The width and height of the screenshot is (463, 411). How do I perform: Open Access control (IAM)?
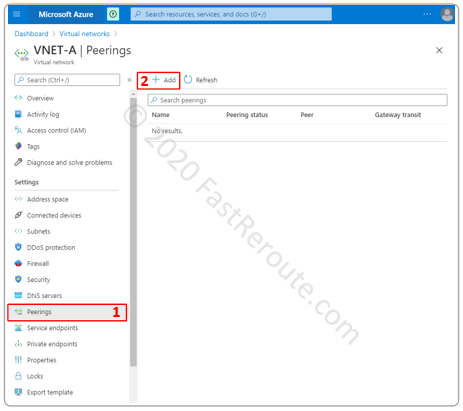56,130
